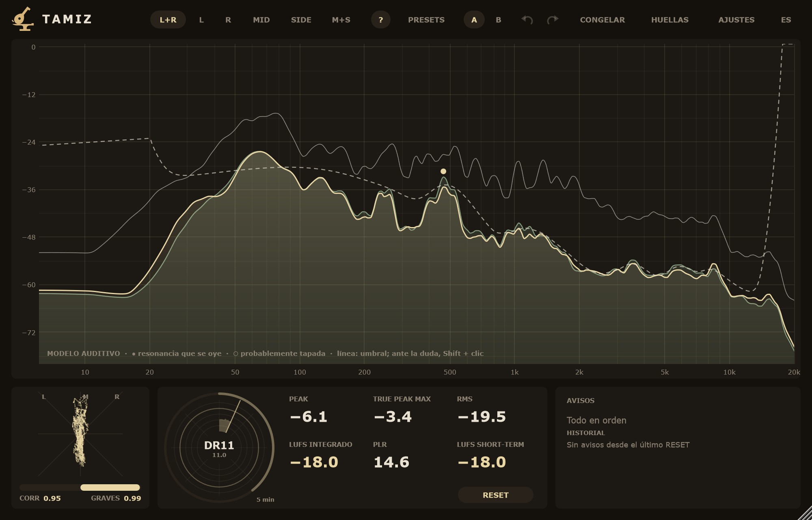Click the MODELO AUDITIVO legend label
812x520 pixels.
[x=84, y=353]
